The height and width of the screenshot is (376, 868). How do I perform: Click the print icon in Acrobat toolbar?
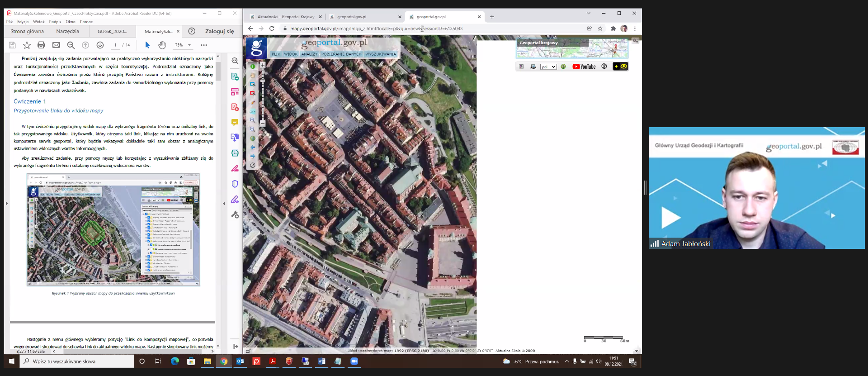pyautogui.click(x=41, y=45)
